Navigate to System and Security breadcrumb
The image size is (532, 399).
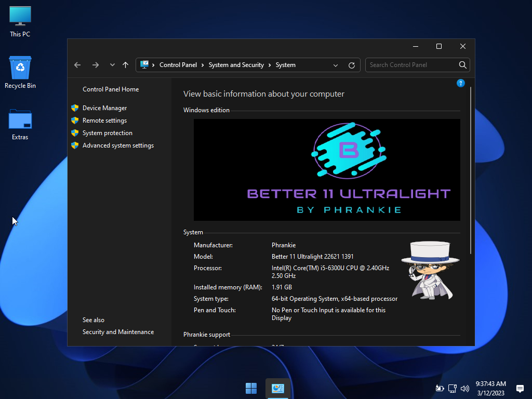tap(236, 65)
